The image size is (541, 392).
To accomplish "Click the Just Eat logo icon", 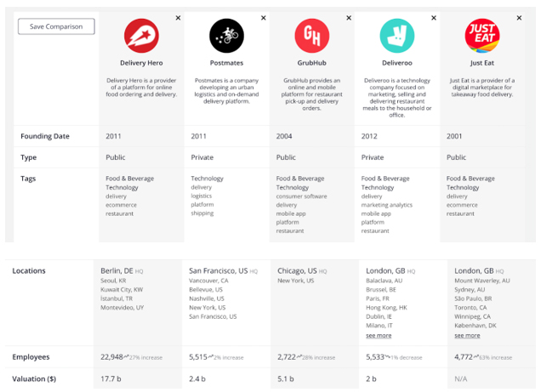I will [481, 37].
